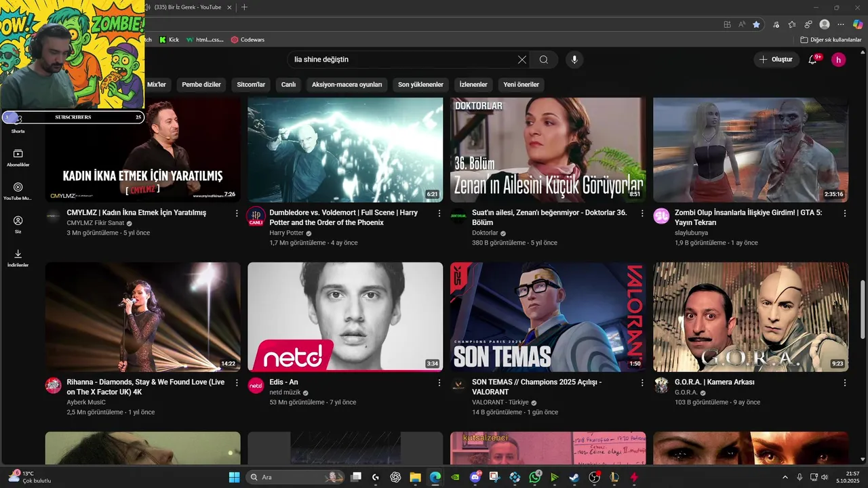Open Edge favorites list icon
This screenshot has height=488, width=868.
click(x=791, y=24)
